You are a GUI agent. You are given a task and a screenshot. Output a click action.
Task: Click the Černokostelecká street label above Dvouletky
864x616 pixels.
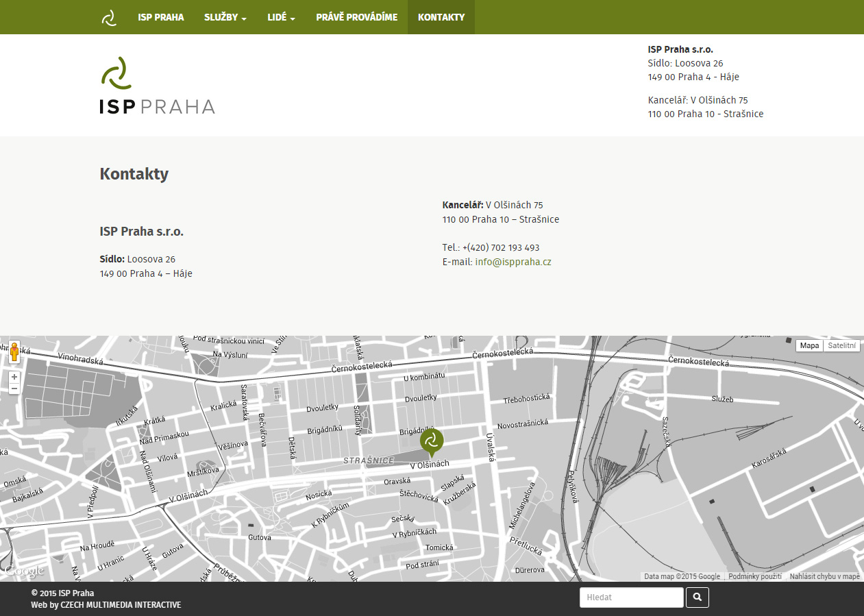[x=361, y=367]
